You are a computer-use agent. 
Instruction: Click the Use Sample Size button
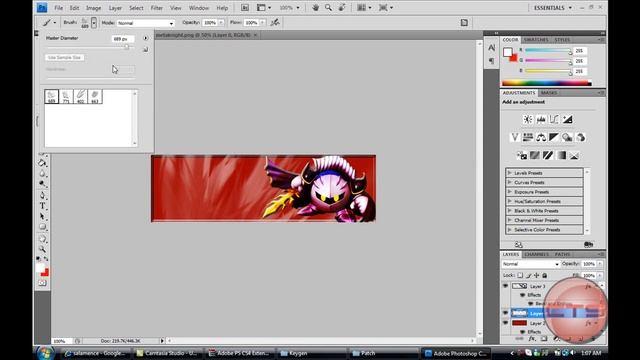(x=64, y=58)
